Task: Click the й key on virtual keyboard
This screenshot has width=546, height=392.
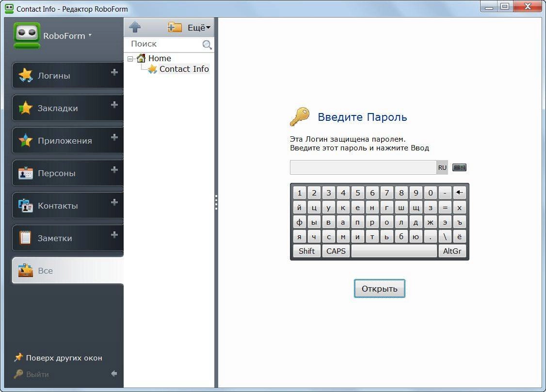Action: point(300,208)
